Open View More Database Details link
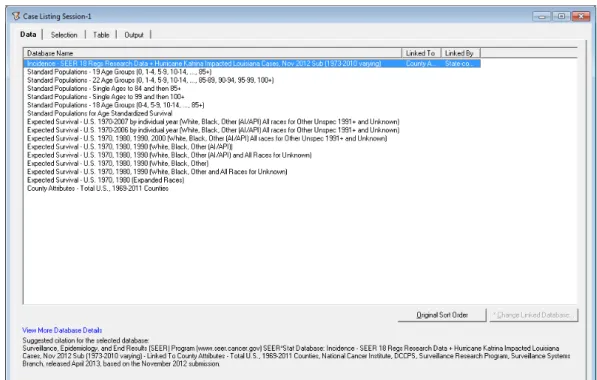Screen dimensions: 597x380 [62, 330]
